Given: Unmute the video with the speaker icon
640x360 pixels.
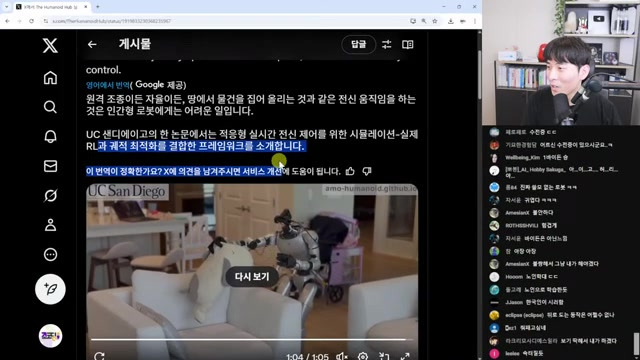Looking at the screenshot, I should [x=342, y=356].
